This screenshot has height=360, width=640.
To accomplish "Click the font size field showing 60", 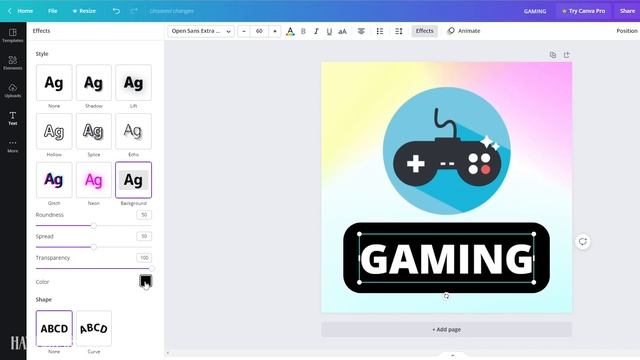I will (x=259, y=31).
